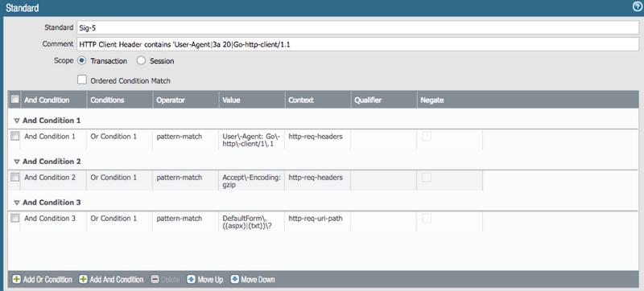644x291 pixels.
Task: Check the And Condition 1 row checkbox
Action: point(14,136)
